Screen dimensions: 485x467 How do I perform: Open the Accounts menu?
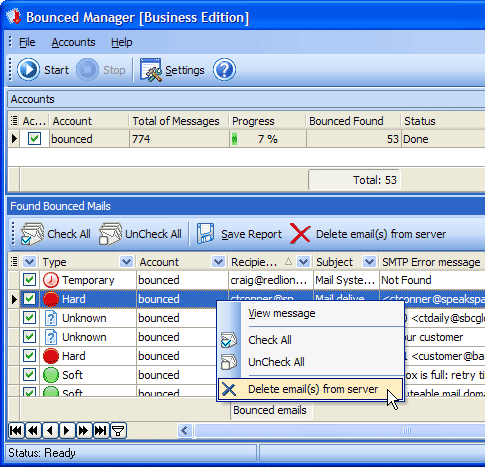[73, 42]
